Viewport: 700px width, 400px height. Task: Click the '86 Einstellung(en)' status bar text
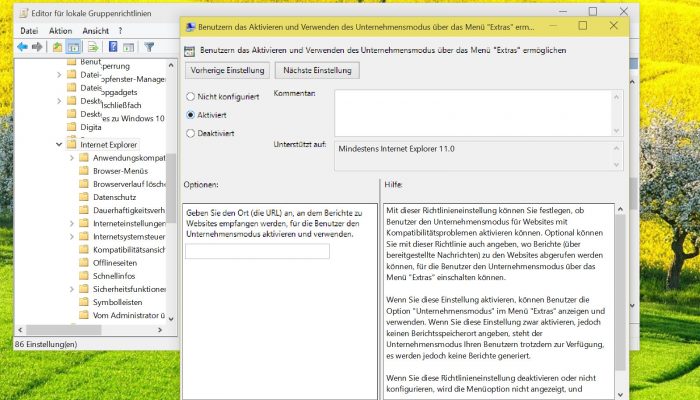point(46,344)
